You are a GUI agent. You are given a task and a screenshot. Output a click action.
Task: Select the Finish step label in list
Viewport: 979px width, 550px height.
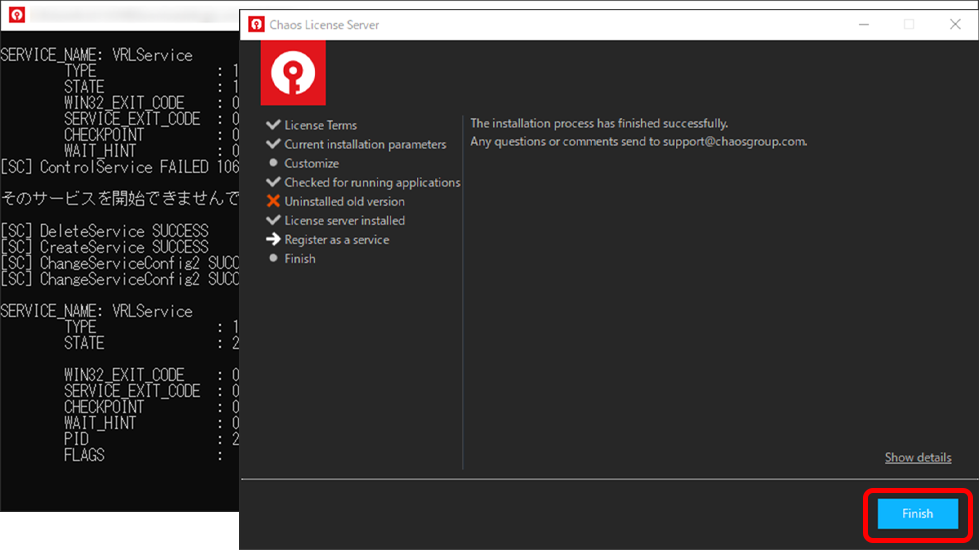300,258
